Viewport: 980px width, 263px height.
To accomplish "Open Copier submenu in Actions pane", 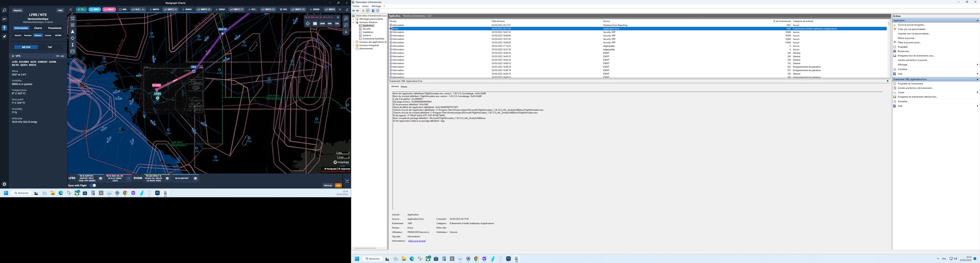I will pyautogui.click(x=937, y=92).
